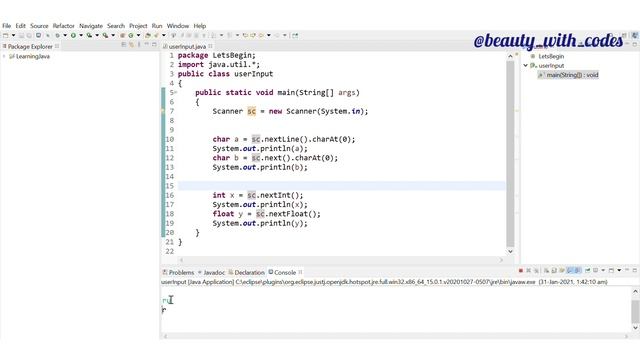Switch to the Declaration tab
Image resolution: width=640 pixels, height=360 pixels.
coord(247,272)
